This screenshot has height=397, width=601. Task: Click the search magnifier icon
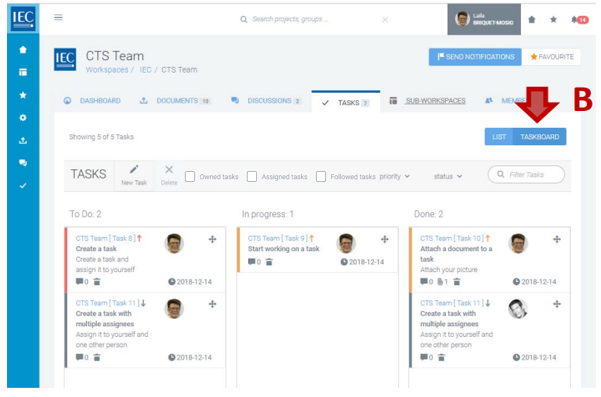[x=244, y=19]
